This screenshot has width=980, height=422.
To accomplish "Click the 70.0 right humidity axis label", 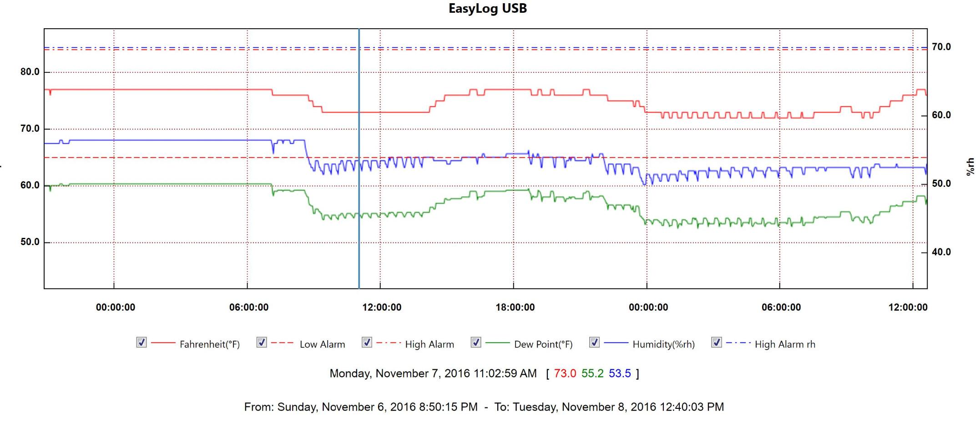I will (941, 47).
